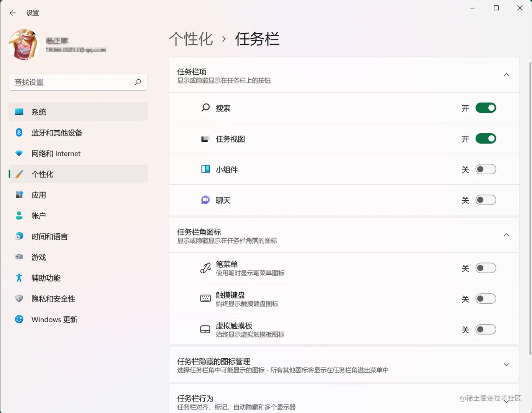The height and width of the screenshot is (413, 532).
Task: Click the 任务栏行为 header text
Action: pos(195,398)
